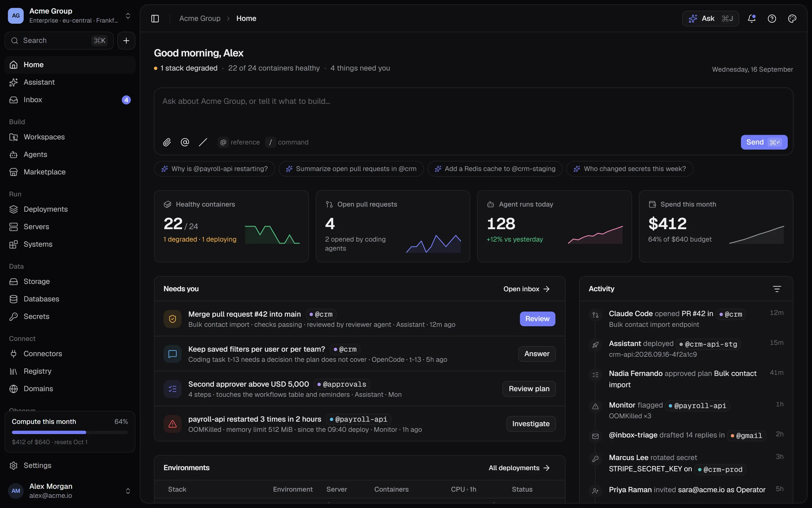The height and width of the screenshot is (508, 812).
Task: Insert a slash command icon
Action: (x=203, y=142)
